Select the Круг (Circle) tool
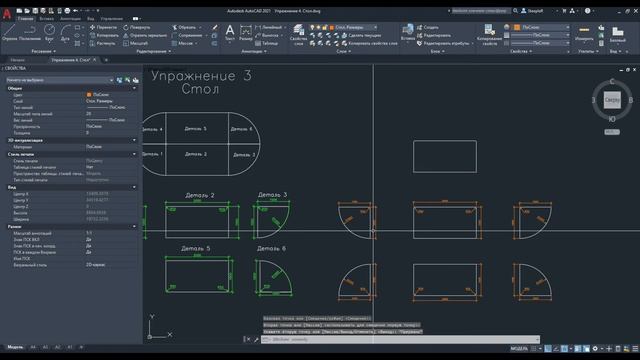The width and height of the screenshot is (640, 360). coord(49,32)
